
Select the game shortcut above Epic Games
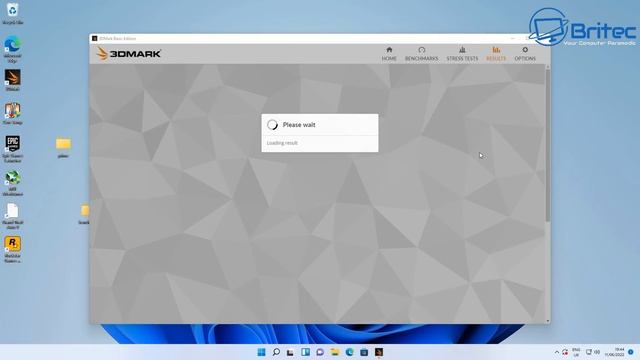click(x=13, y=113)
